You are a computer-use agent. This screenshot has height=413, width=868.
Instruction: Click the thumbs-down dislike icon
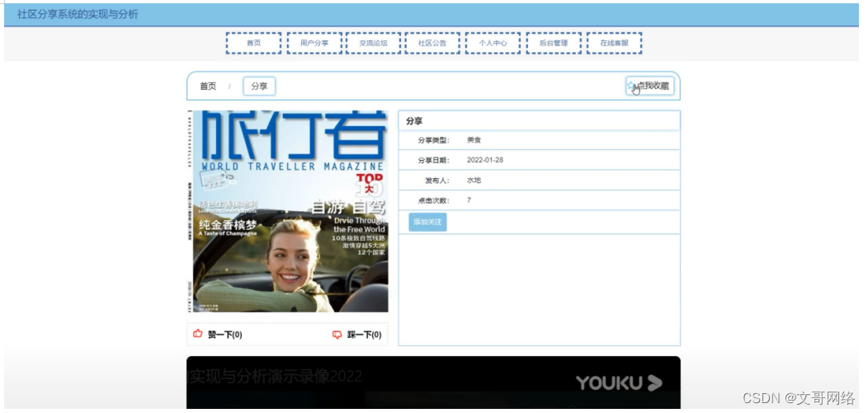337,335
